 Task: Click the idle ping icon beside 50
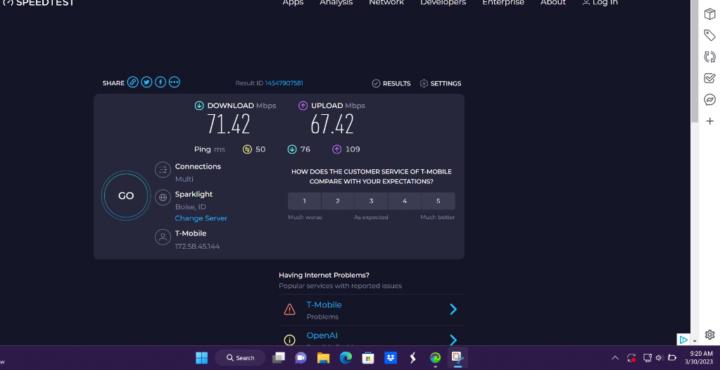click(x=247, y=149)
